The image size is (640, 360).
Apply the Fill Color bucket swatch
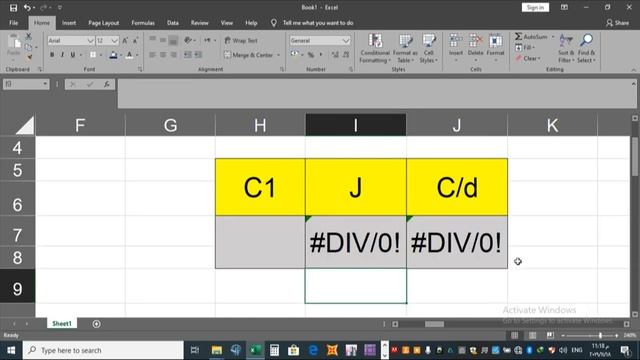coord(113,55)
